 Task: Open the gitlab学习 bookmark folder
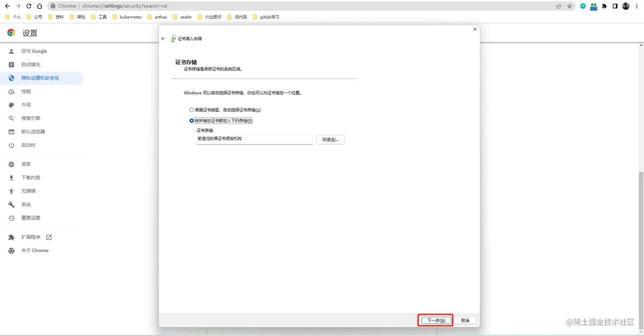click(x=266, y=17)
